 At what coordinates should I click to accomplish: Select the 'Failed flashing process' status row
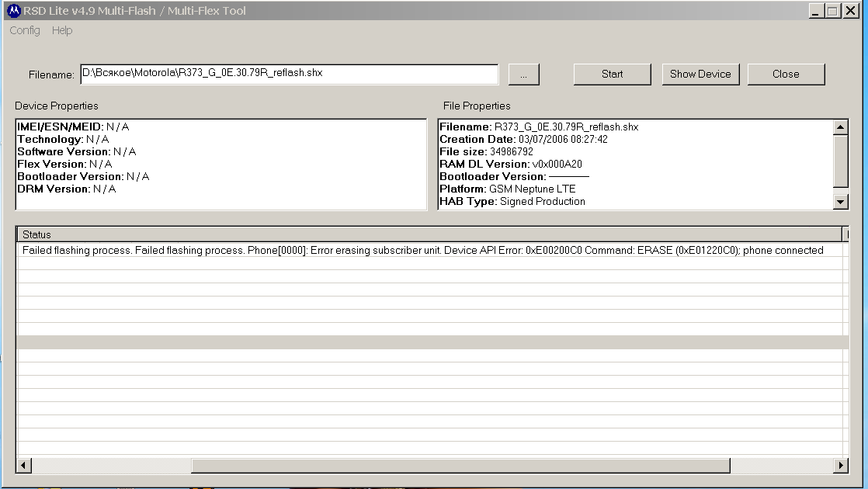point(432,250)
